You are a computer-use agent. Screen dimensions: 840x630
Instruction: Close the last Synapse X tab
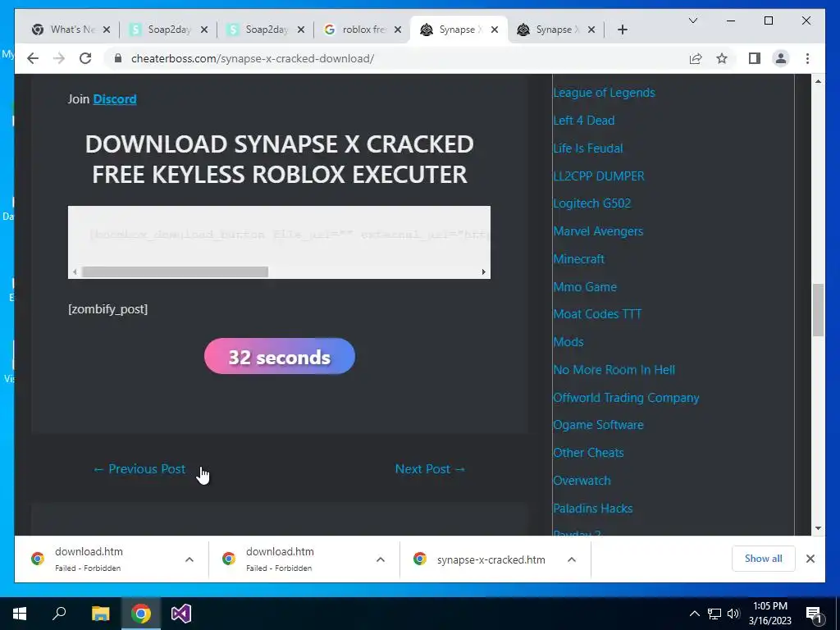point(591,30)
